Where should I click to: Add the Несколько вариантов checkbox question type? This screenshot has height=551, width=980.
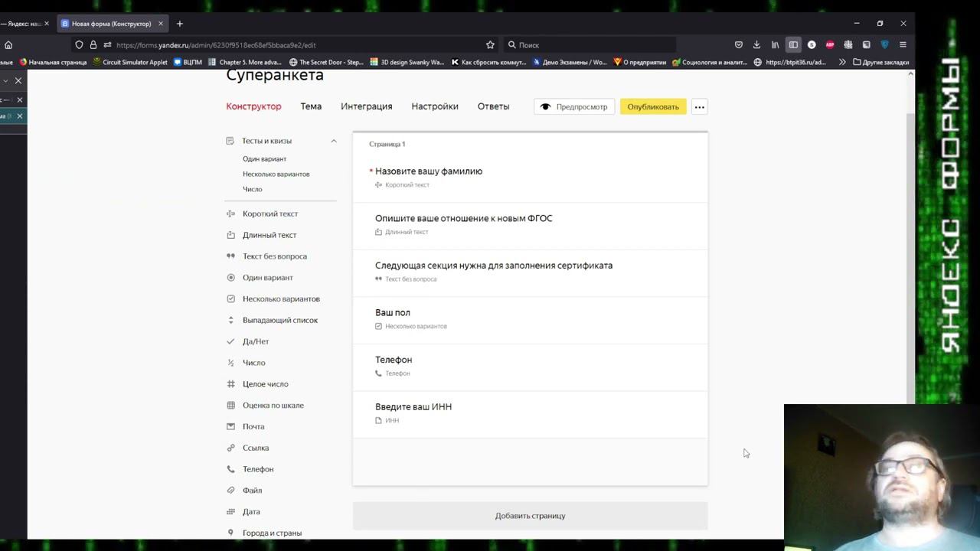[281, 299]
